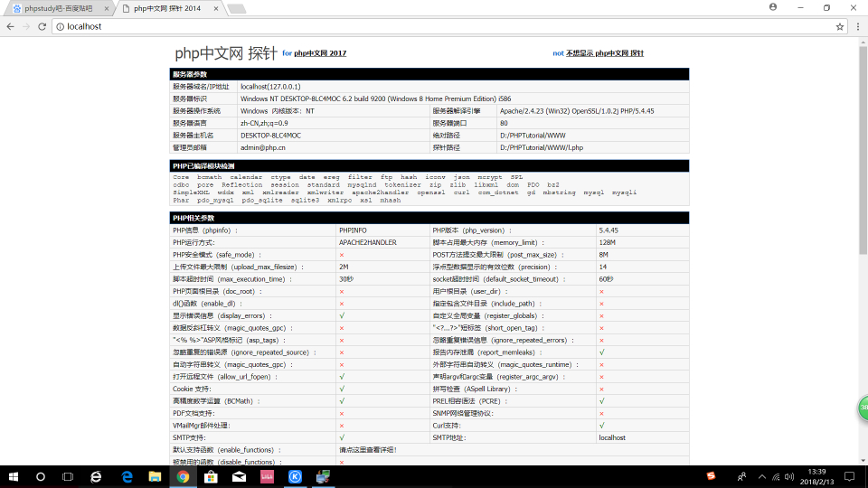868x488 pixels.
Task: Click the scrollbar down arrow
Action: (x=863, y=460)
